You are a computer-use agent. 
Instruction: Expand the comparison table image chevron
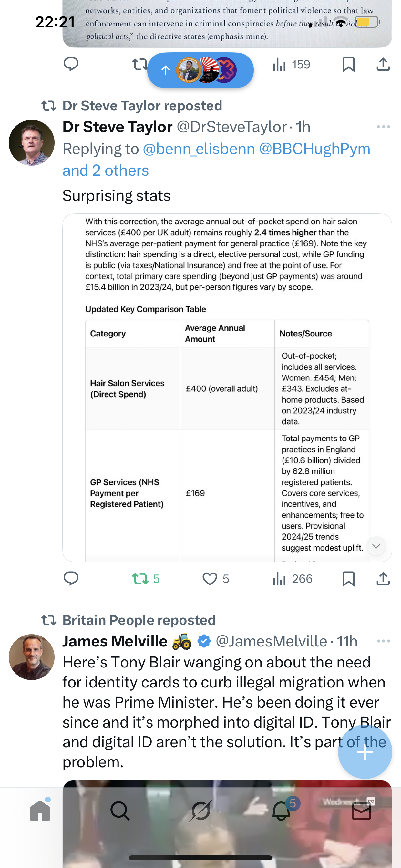376,546
